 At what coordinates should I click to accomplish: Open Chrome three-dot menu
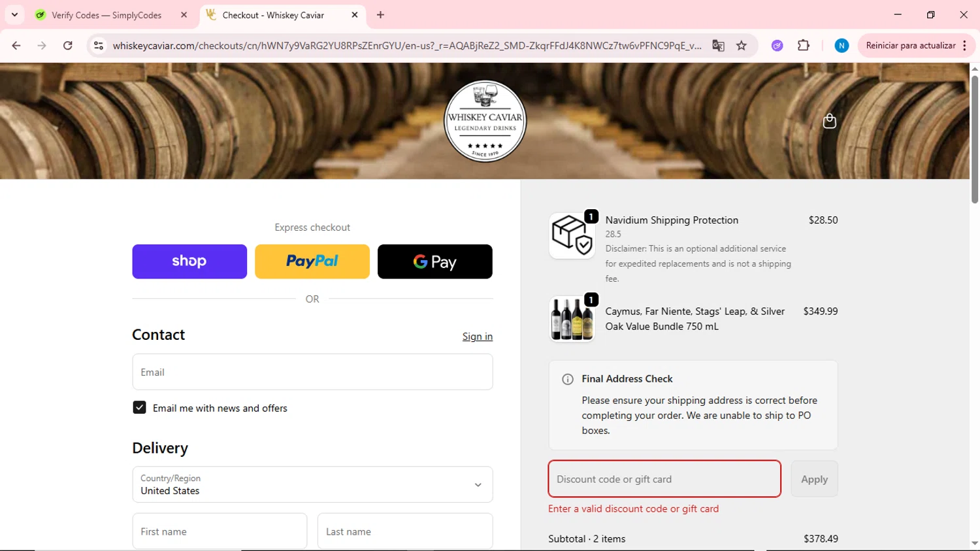tap(965, 46)
